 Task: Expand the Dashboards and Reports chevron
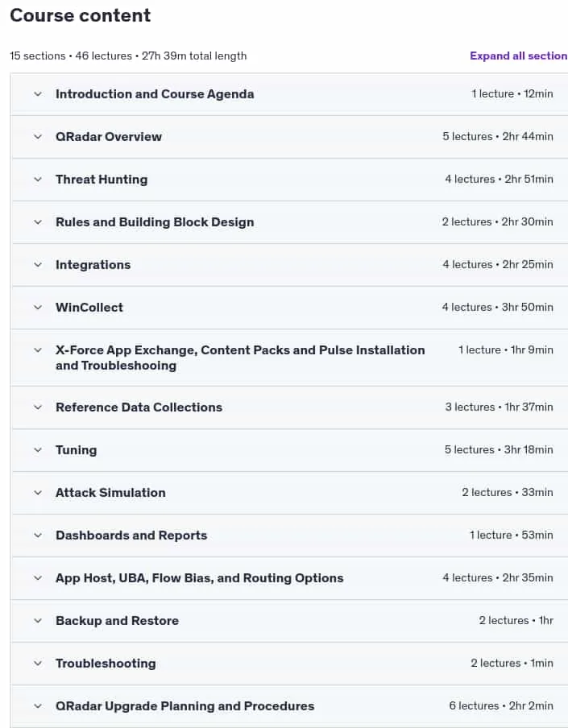coord(38,536)
